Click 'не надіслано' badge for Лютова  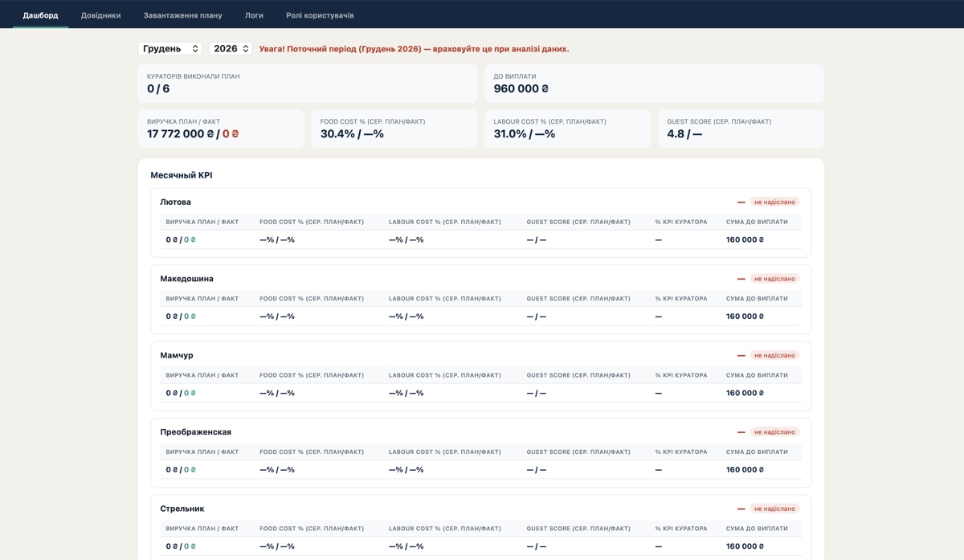click(774, 202)
